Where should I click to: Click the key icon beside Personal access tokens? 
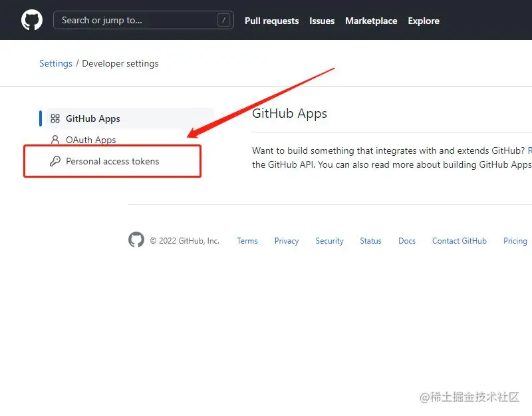pyautogui.click(x=55, y=161)
